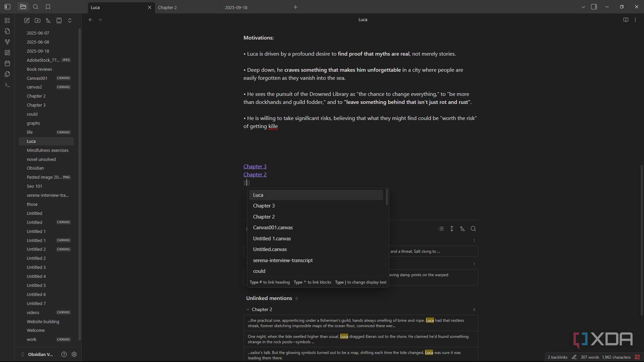Insert template from ribbon
644x362 pixels.
[7, 74]
